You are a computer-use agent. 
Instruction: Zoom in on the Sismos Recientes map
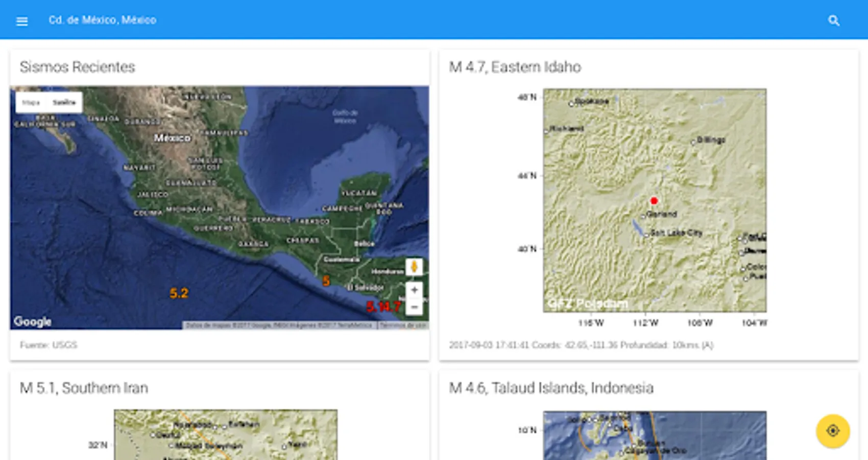[x=414, y=290]
